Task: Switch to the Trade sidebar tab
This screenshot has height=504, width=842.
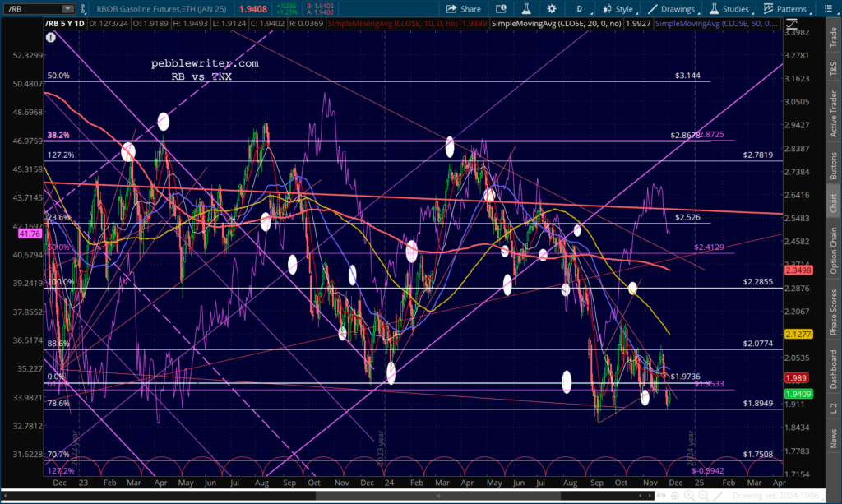Action: (x=833, y=35)
